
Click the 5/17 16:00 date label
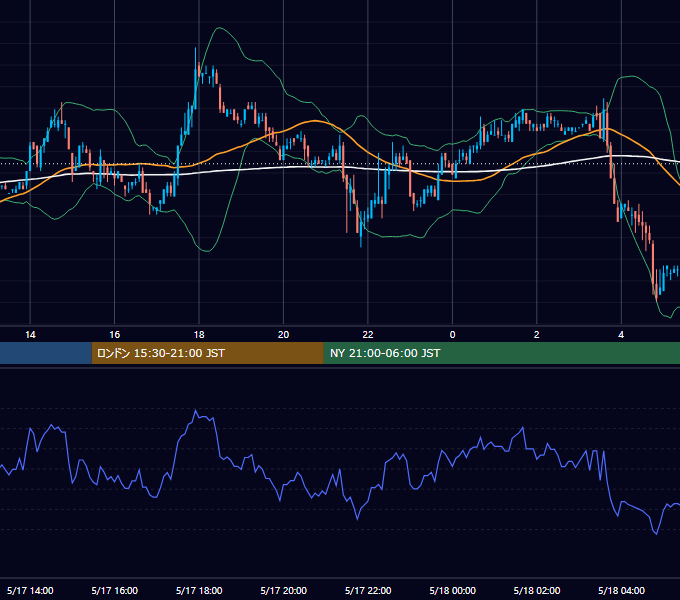click(114, 590)
